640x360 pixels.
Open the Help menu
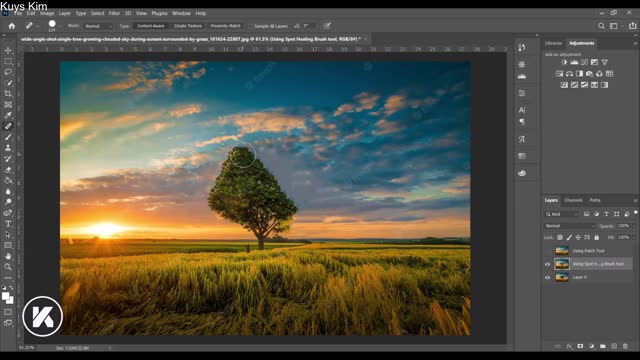(200, 13)
